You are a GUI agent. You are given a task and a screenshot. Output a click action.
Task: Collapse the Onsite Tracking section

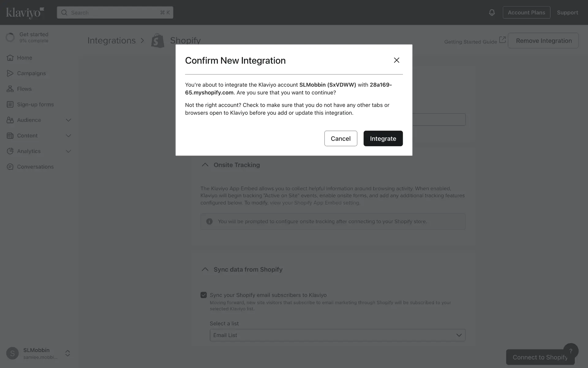205,165
